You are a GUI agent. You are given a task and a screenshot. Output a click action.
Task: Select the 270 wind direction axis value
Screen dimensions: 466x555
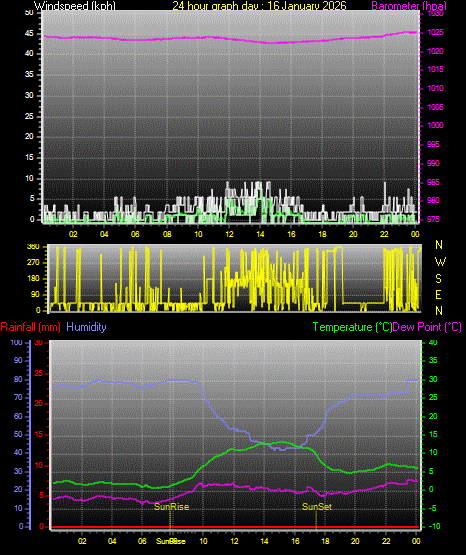[33, 263]
